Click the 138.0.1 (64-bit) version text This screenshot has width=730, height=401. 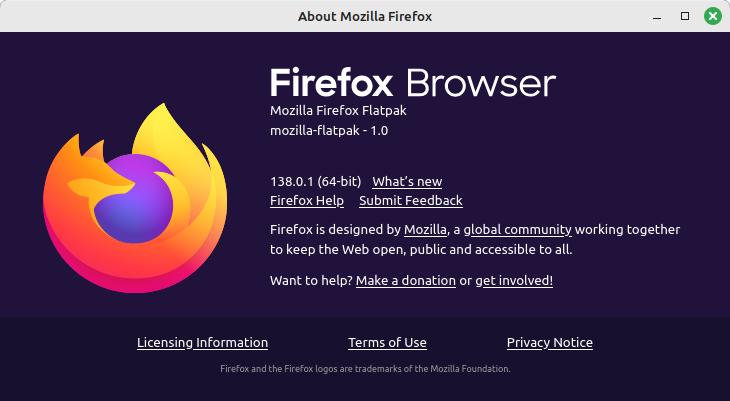[x=316, y=182]
